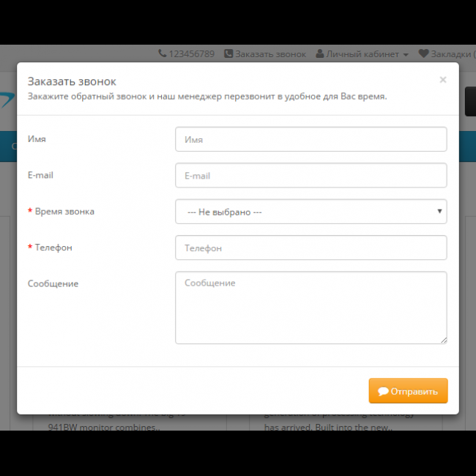This screenshot has height=476, width=476.
Task: Click the chat bubble icon in Отправить button
Action: click(383, 391)
